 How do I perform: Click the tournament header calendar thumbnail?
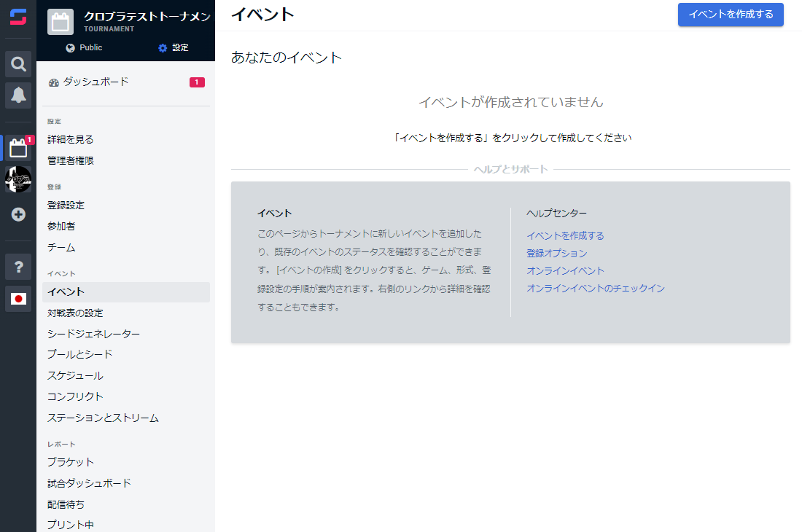(x=61, y=22)
